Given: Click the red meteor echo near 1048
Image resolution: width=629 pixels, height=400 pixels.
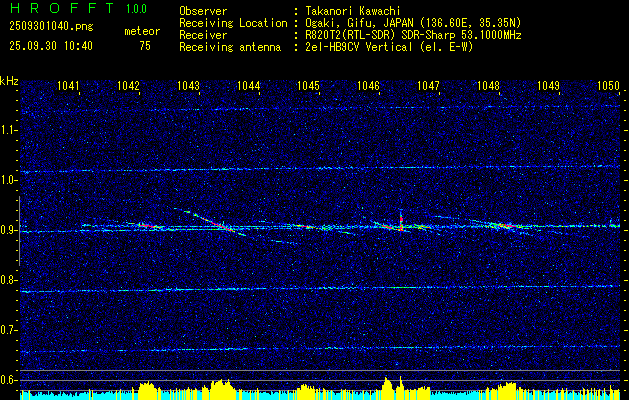Looking at the screenshot, I should tap(506, 226).
